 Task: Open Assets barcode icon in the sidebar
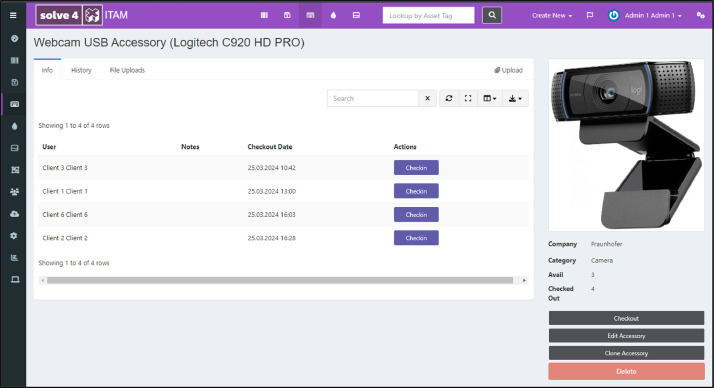point(15,61)
